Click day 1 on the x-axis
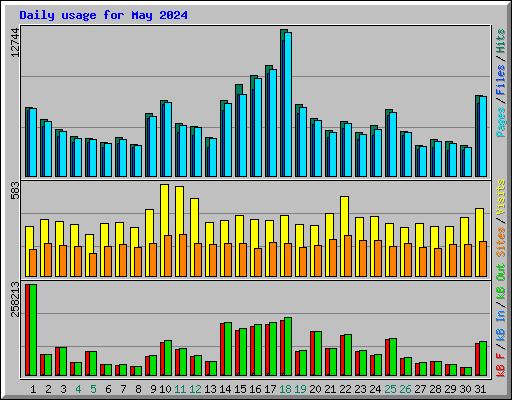This screenshot has width=512, height=400. click(x=33, y=389)
